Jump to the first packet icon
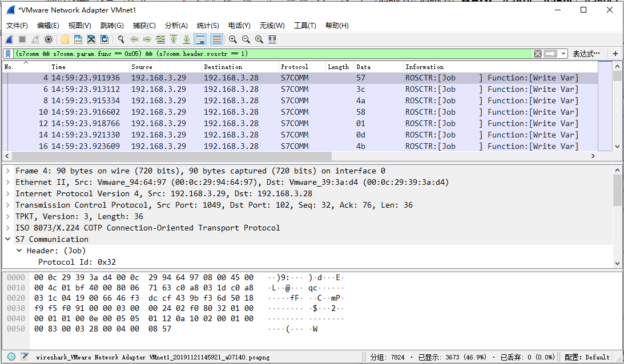This screenshot has height=364, width=624. (x=174, y=39)
